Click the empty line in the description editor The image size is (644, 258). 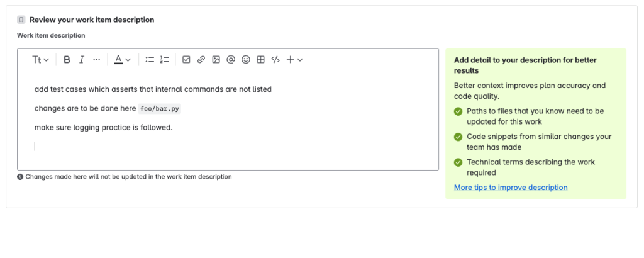click(126, 146)
